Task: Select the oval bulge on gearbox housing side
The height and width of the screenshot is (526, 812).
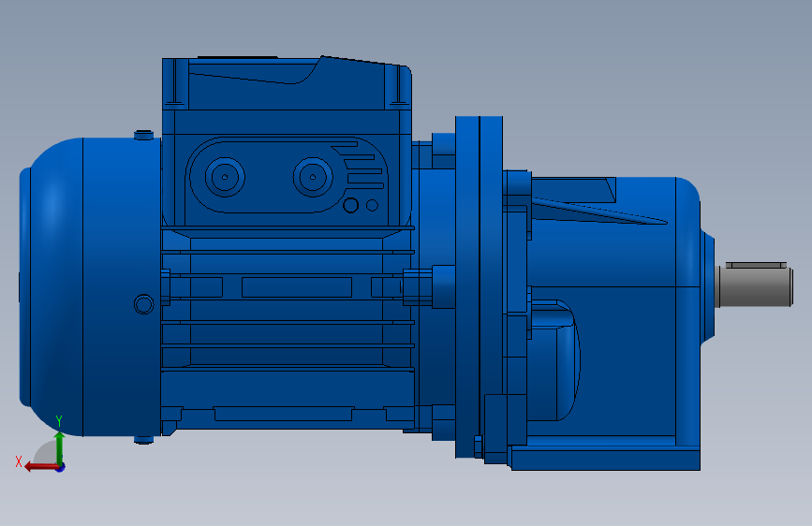Action: pyautogui.click(x=555, y=359)
